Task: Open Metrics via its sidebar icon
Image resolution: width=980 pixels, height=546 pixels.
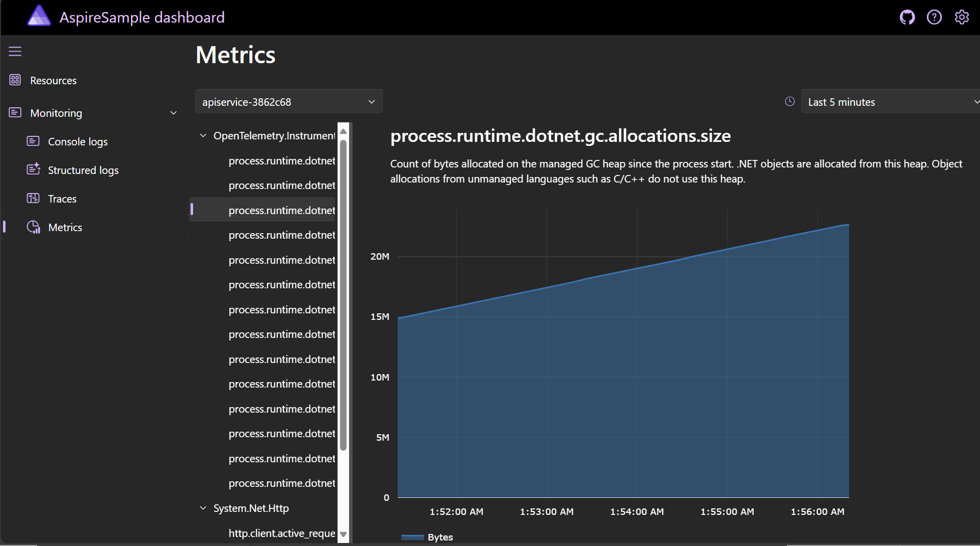Action: (34, 227)
